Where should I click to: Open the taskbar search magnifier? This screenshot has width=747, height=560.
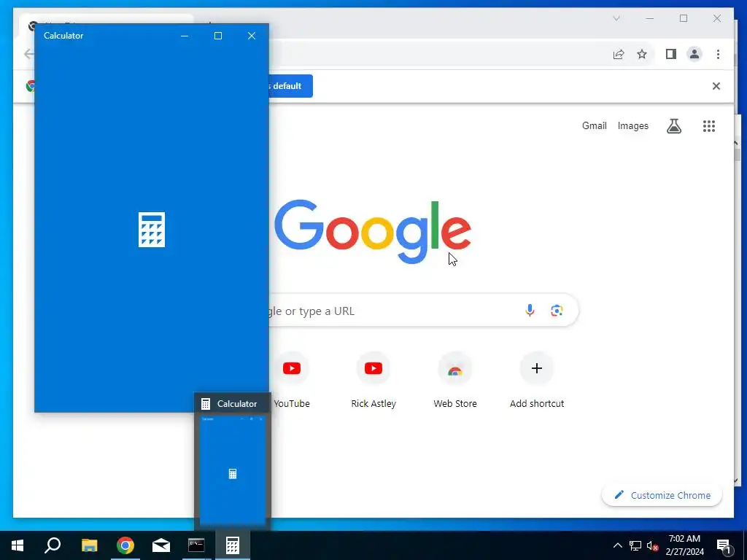(53, 545)
